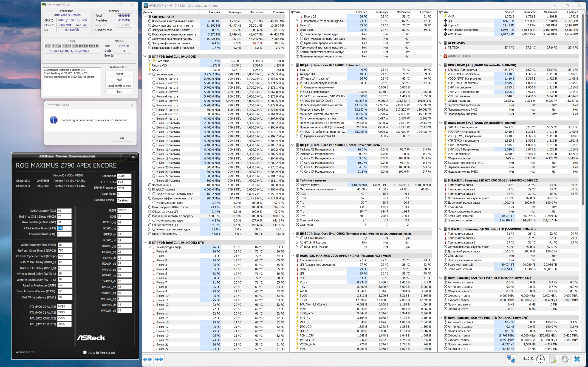Screen dimensions: 588x367
Task: Collapse the 'Тайминги памяти' section
Action: pos(293,180)
